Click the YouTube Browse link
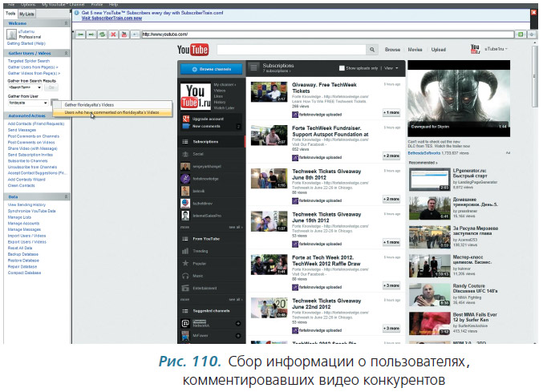 (x=392, y=50)
